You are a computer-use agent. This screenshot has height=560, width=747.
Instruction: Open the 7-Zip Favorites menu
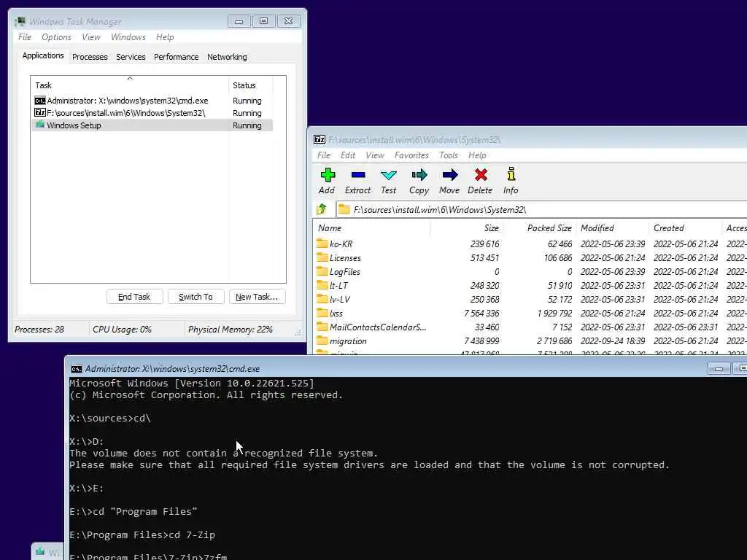click(x=411, y=155)
